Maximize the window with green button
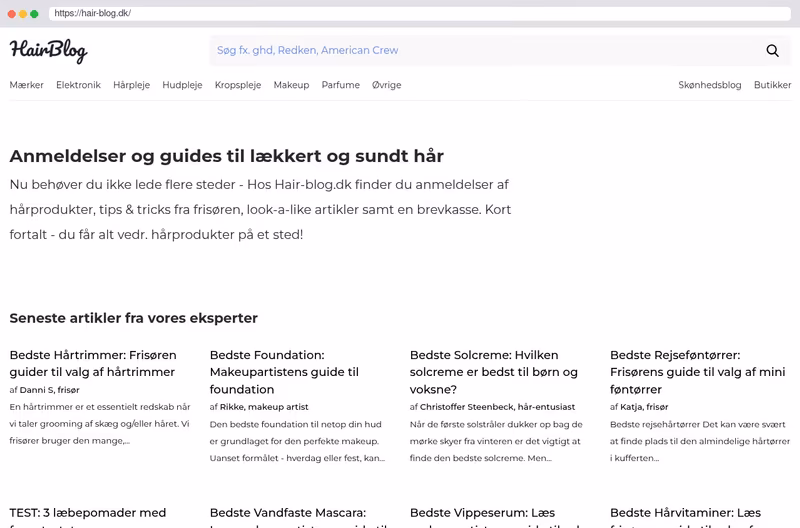Image resolution: width=800 pixels, height=528 pixels. point(34,14)
